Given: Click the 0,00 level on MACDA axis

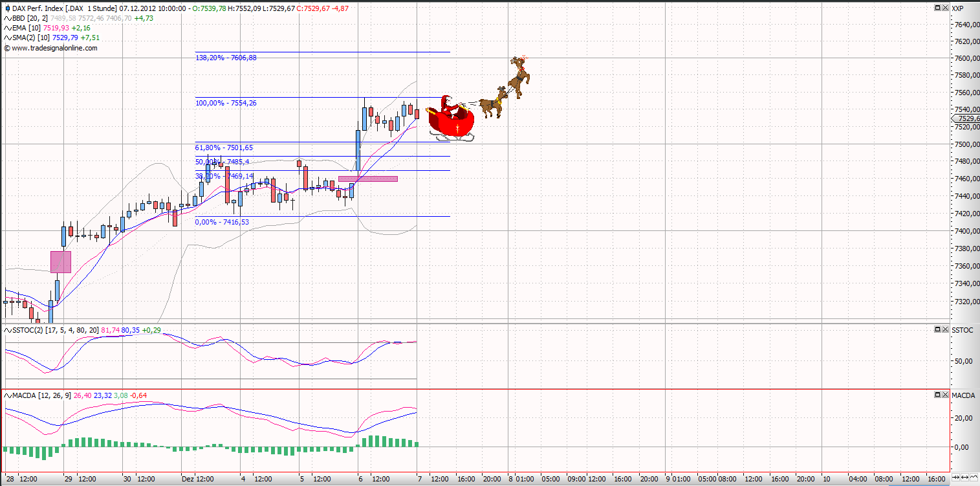Looking at the screenshot, I should pyautogui.click(x=962, y=447).
